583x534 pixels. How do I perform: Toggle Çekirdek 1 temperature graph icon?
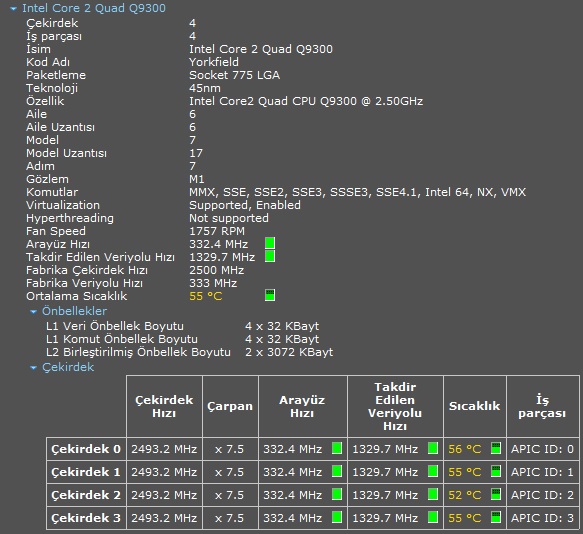pos(496,471)
